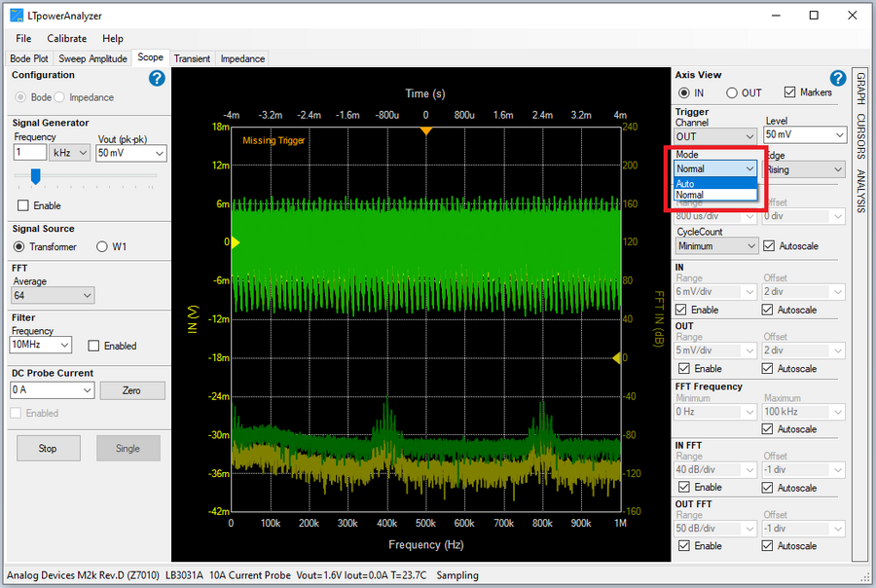876x588 pixels.
Task: Select the OUT axis view radio button
Action: [732, 92]
